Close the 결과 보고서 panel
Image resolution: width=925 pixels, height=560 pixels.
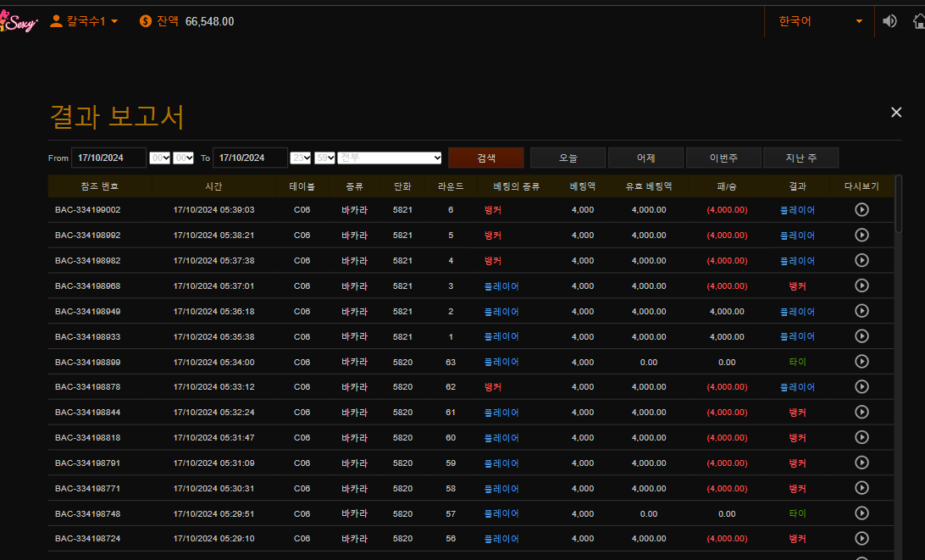896,113
